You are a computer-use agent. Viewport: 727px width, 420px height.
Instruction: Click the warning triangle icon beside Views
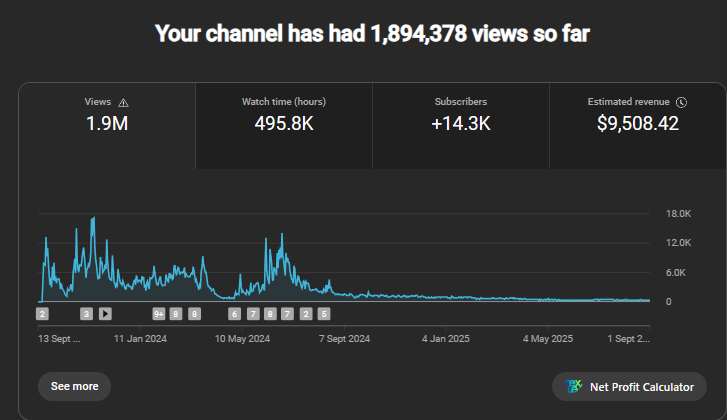[124, 102]
